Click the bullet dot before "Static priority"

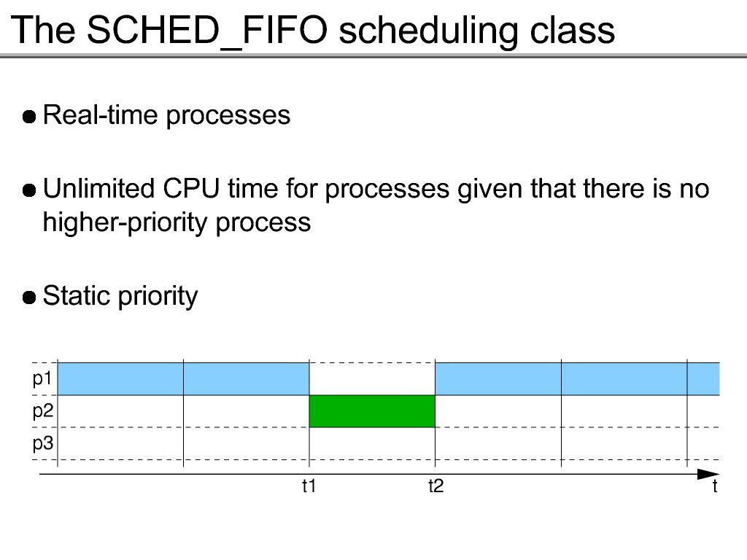[30, 297]
